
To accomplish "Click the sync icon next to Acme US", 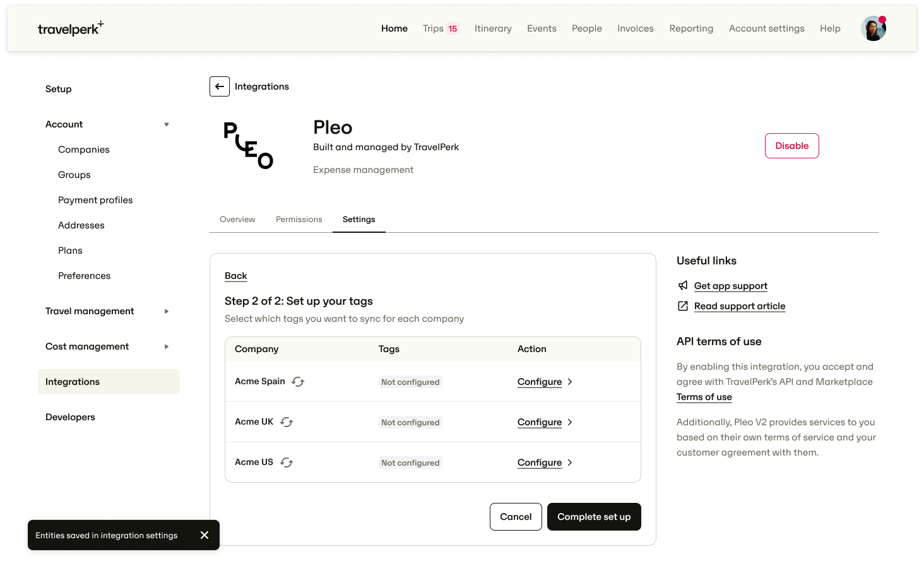I will coord(287,462).
